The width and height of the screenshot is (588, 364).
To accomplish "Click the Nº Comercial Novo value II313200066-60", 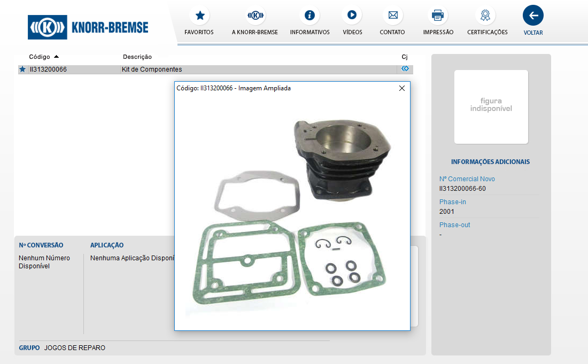I will coord(462,189).
